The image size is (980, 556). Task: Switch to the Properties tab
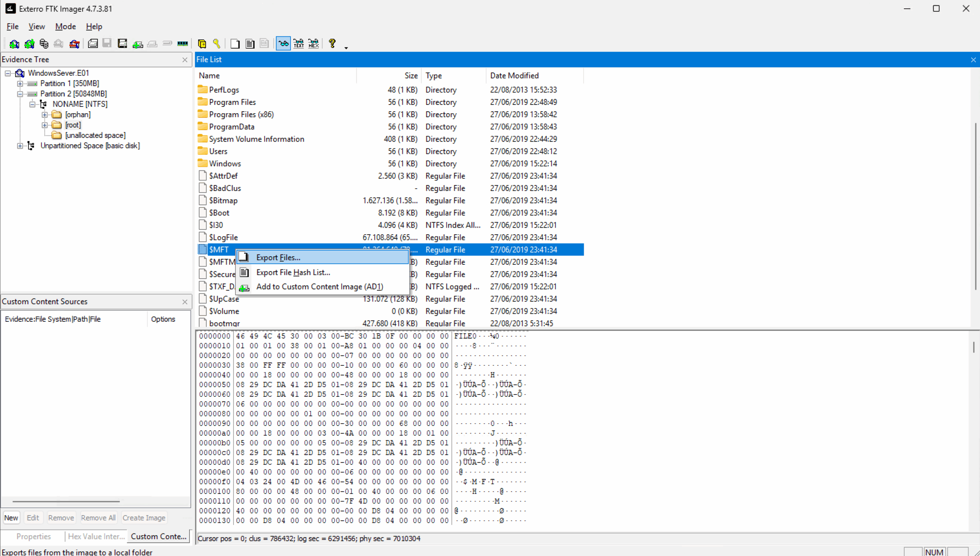33,536
